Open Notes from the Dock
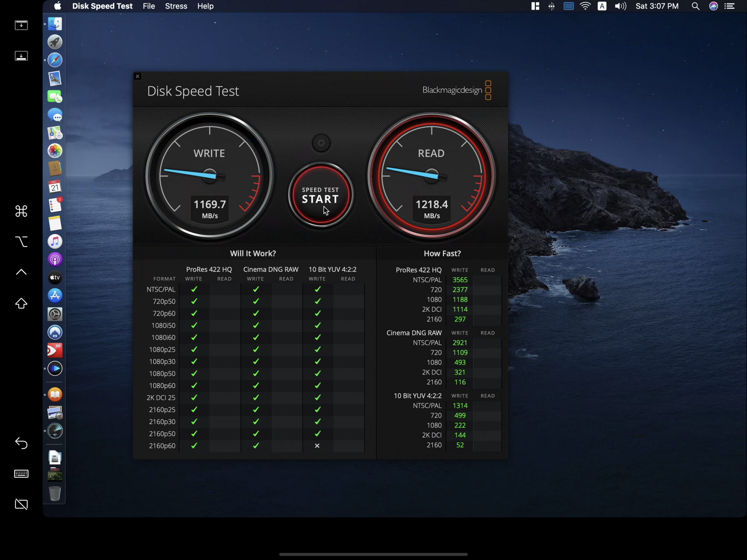Screen dimensions: 747x560 tap(55, 223)
